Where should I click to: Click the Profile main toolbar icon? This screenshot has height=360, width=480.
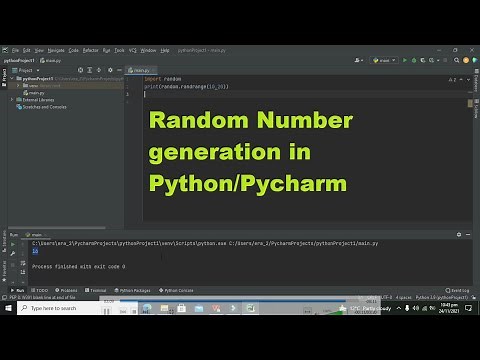pos(431,60)
